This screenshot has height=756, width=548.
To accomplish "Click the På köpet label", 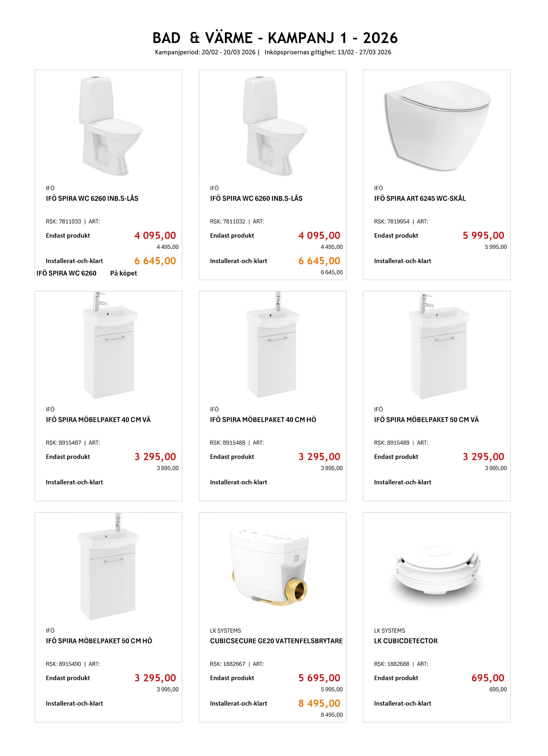I will point(123,273).
